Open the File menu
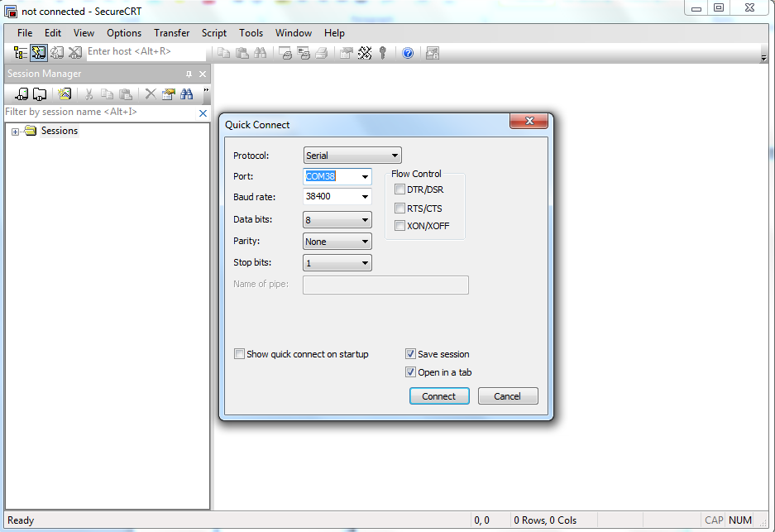775x532 pixels. pyautogui.click(x=25, y=33)
